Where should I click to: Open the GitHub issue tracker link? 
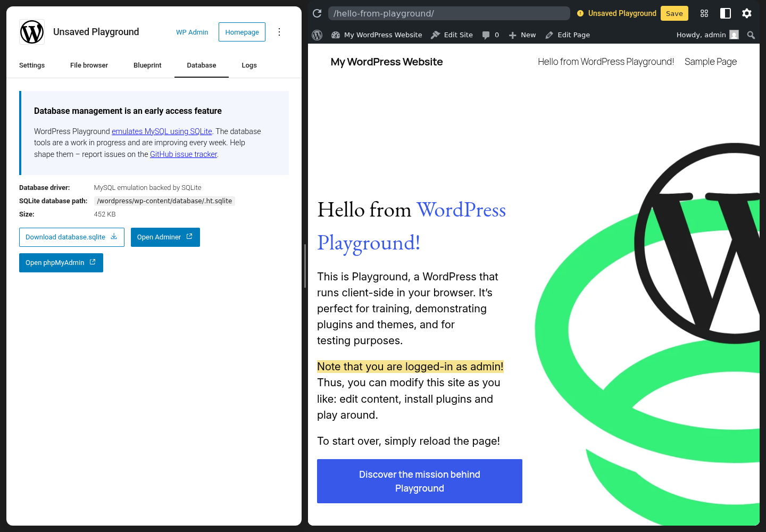[x=184, y=154]
